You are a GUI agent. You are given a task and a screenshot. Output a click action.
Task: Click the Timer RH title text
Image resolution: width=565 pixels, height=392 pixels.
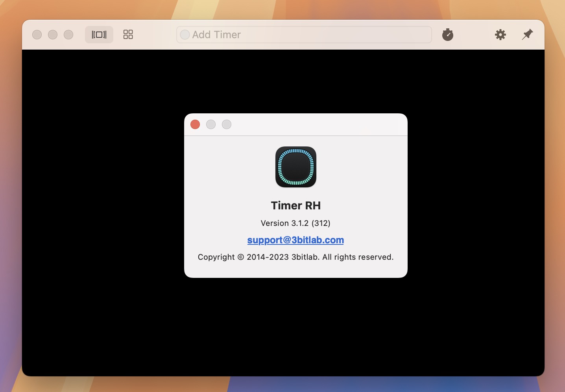296,205
